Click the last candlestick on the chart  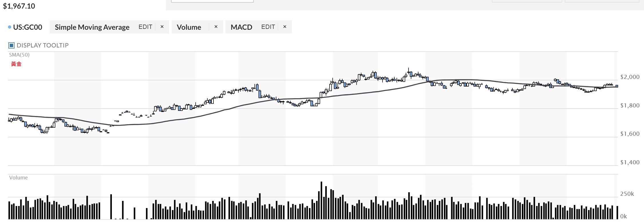tap(617, 86)
